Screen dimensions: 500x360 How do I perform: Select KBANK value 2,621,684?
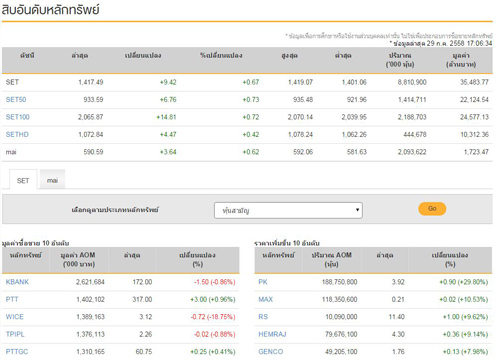click(90, 282)
